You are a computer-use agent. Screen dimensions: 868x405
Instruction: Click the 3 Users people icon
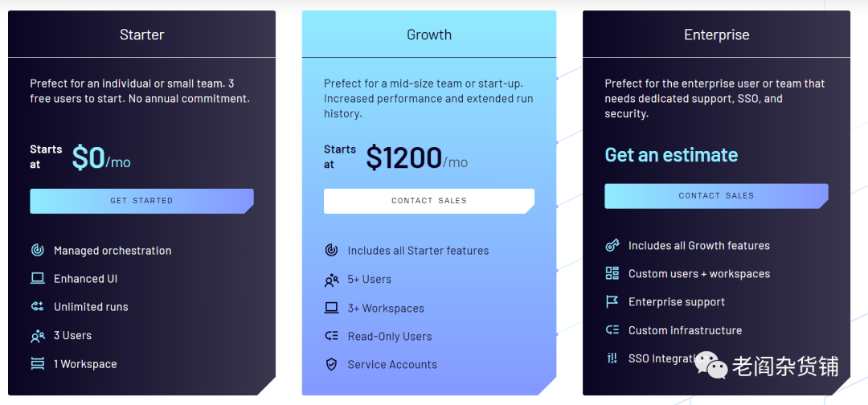pyautogui.click(x=37, y=336)
